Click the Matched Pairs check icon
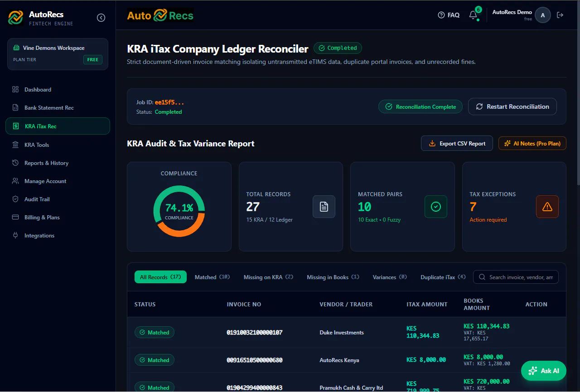Screen dimensions: 580x392 (x=436, y=207)
